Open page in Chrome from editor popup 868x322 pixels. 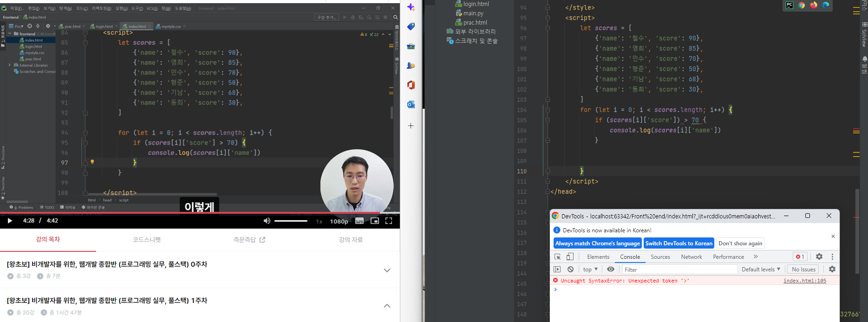[x=802, y=5]
